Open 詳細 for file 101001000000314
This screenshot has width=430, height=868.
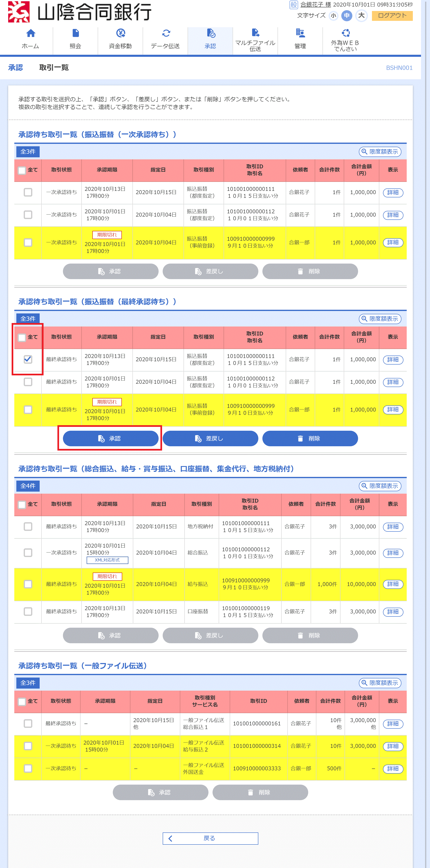click(x=393, y=746)
